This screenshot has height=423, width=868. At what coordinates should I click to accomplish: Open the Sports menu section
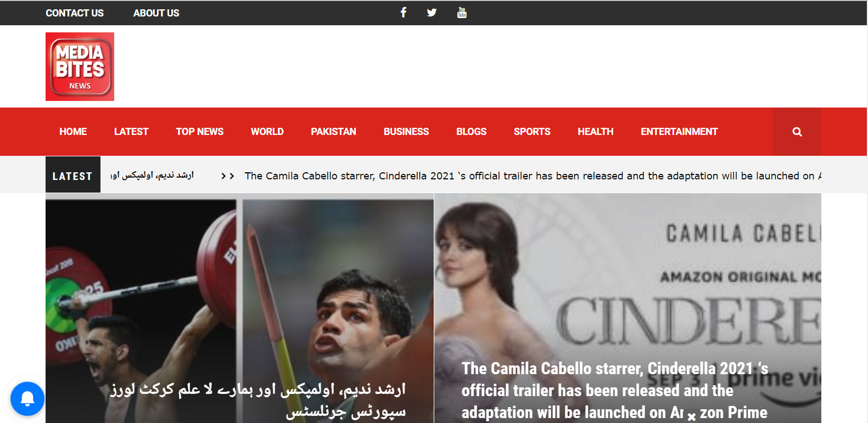[532, 132]
